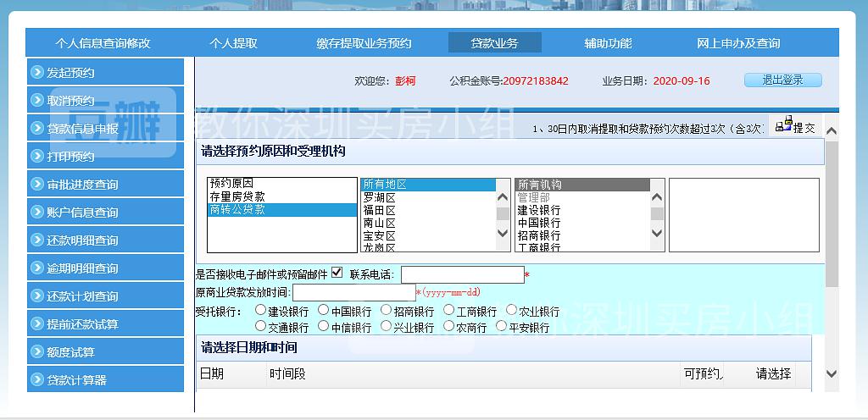Click arrow icon next to 贷款计算器
This screenshot has height=420, width=868.
pyautogui.click(x=37, y=379)
